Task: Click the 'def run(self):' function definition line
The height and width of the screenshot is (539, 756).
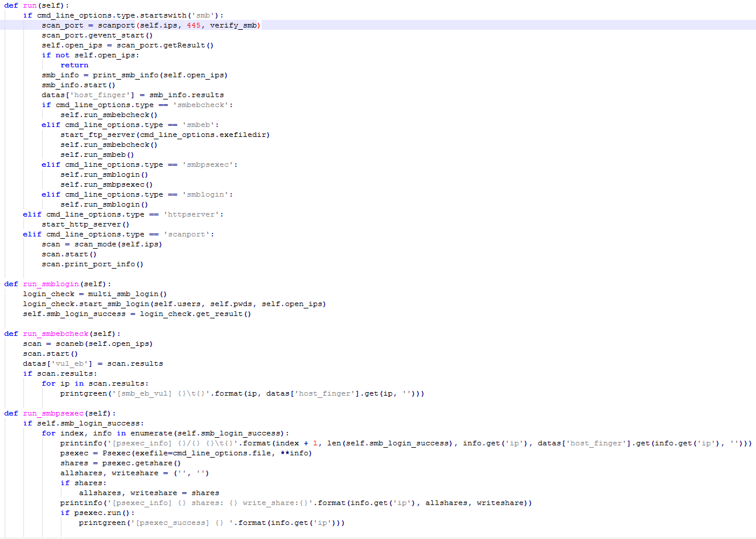Action: tap(37, 5)
